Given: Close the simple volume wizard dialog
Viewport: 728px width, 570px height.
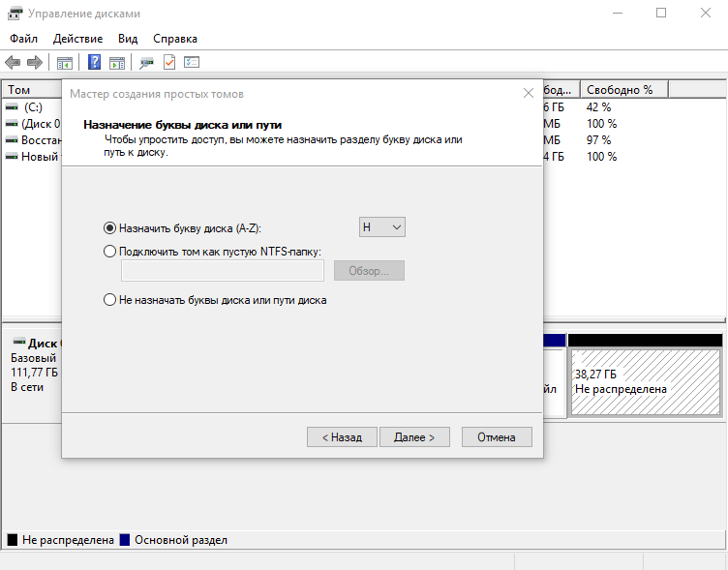Looking at the screenshot, I should coord(529,93).
